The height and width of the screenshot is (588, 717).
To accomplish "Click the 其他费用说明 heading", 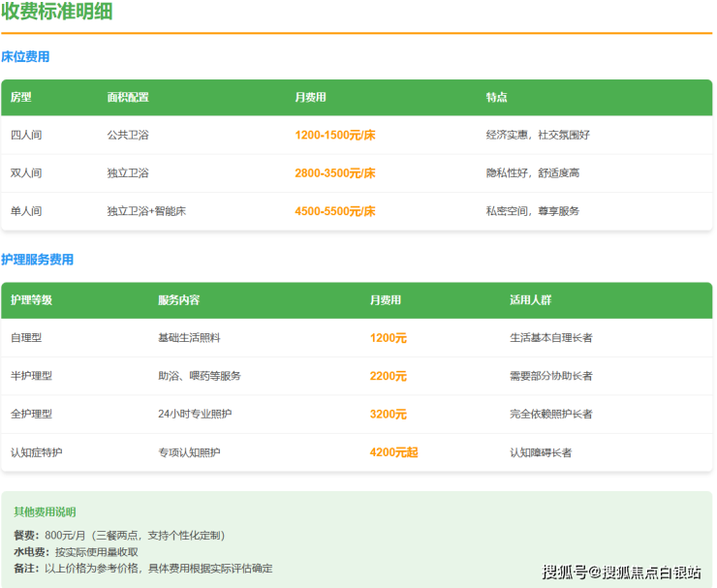I will click(45, 511).
